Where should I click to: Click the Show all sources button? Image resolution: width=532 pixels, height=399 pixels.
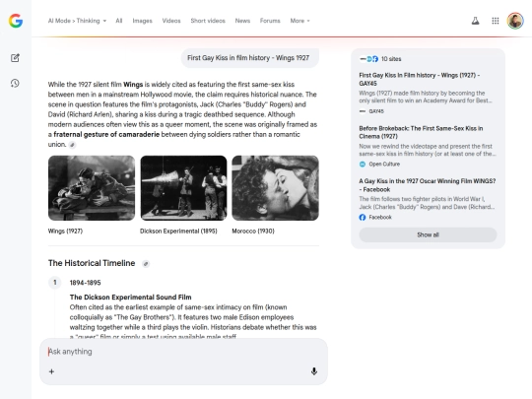point(428,234)
